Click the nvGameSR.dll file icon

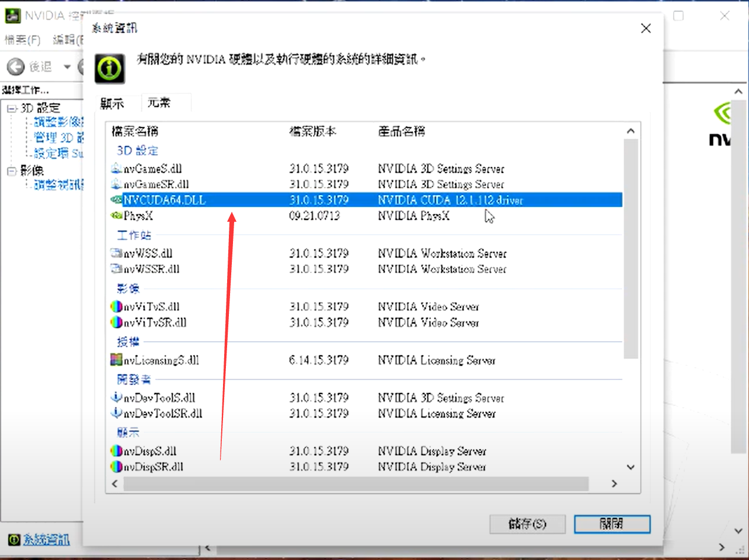[116, 184]
